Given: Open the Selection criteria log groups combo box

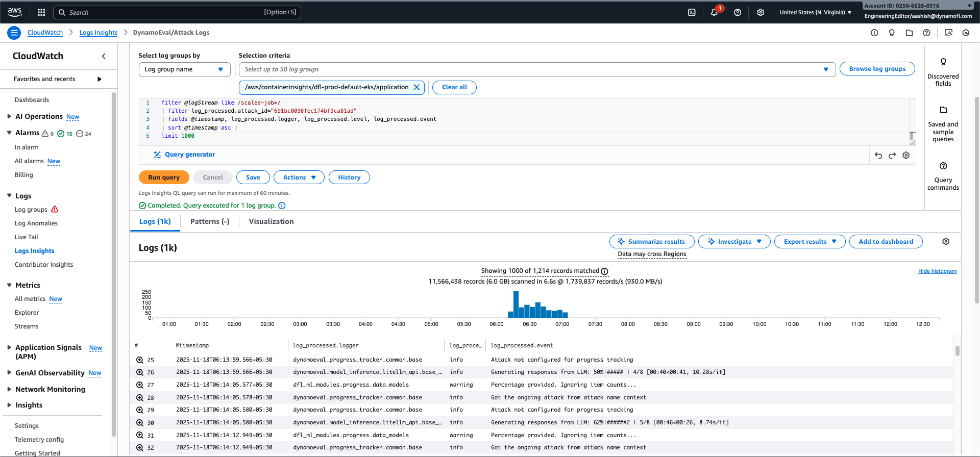Looking at the screenshot, I should coord(537,69).
